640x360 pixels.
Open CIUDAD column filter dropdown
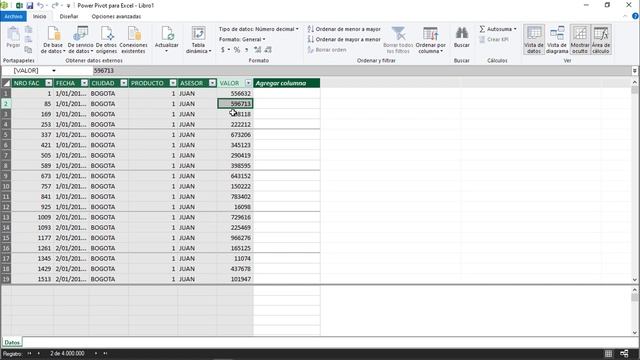(x=124, y=83)
